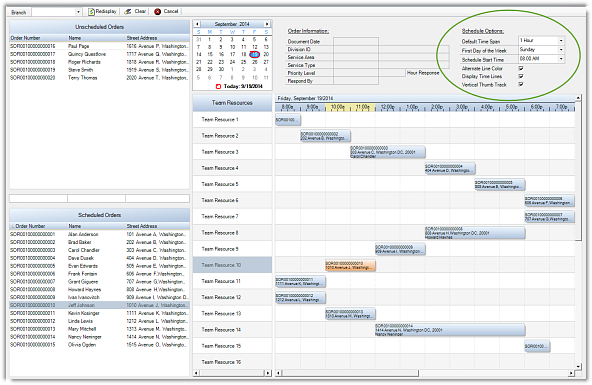Select unscheduled order for Steve Smith

(x=99, y=70)
